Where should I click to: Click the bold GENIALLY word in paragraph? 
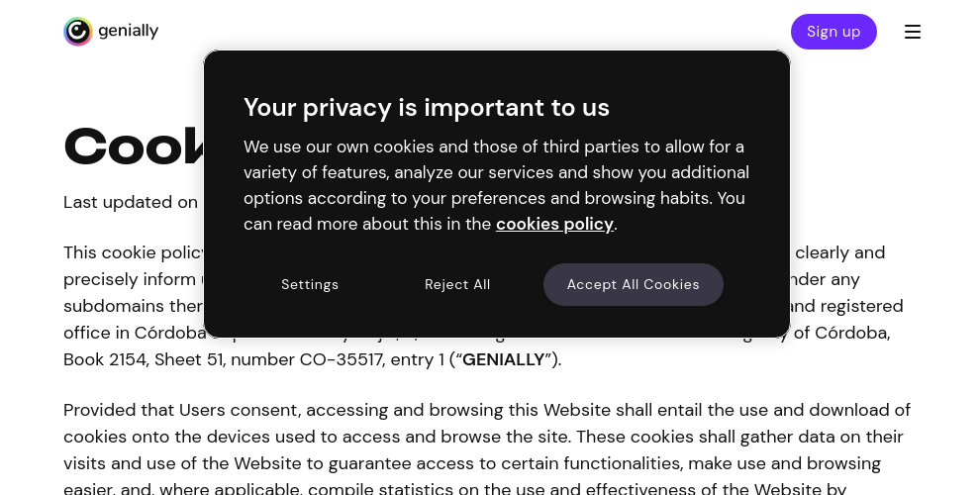[503, 360]
